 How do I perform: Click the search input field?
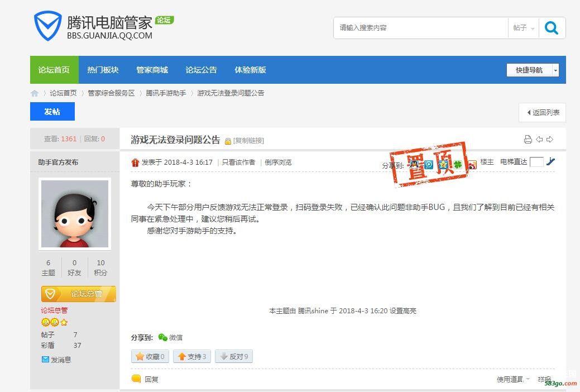(x=421, y=28)
